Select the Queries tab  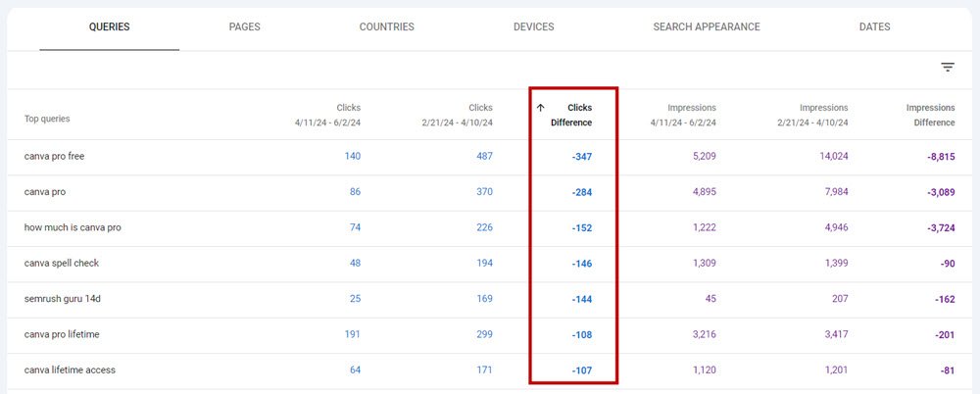109,27
